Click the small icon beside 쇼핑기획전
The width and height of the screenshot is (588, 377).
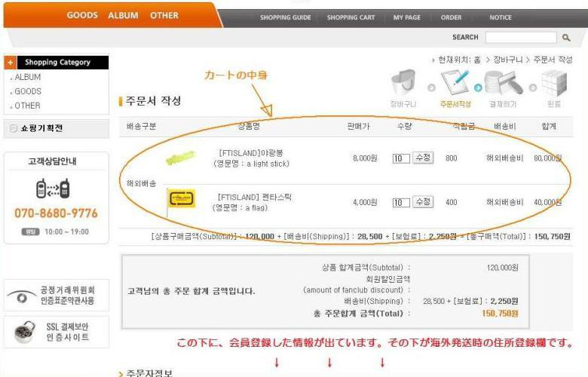[x=13, y=128]
